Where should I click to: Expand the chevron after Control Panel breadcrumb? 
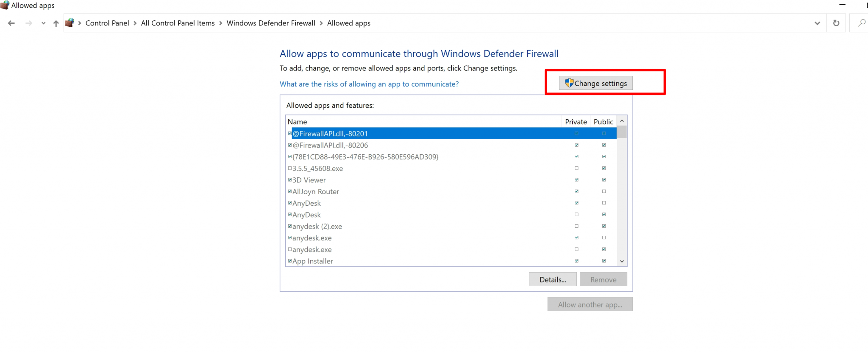pyautogui.click(x=135, y=23)
